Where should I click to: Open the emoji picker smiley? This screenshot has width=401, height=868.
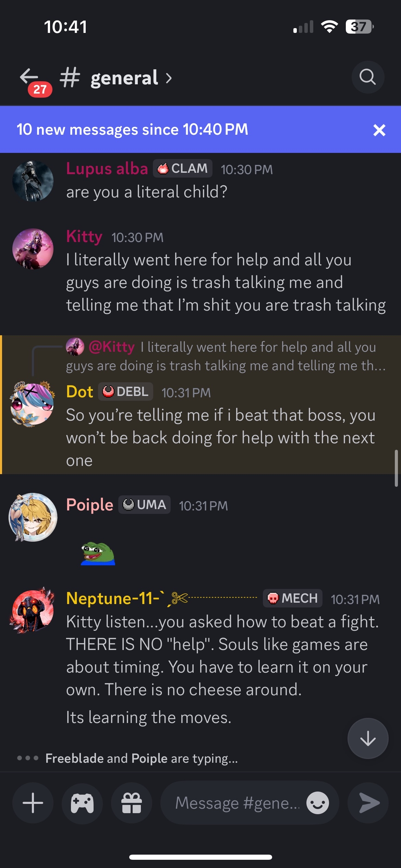coord(318,803)
